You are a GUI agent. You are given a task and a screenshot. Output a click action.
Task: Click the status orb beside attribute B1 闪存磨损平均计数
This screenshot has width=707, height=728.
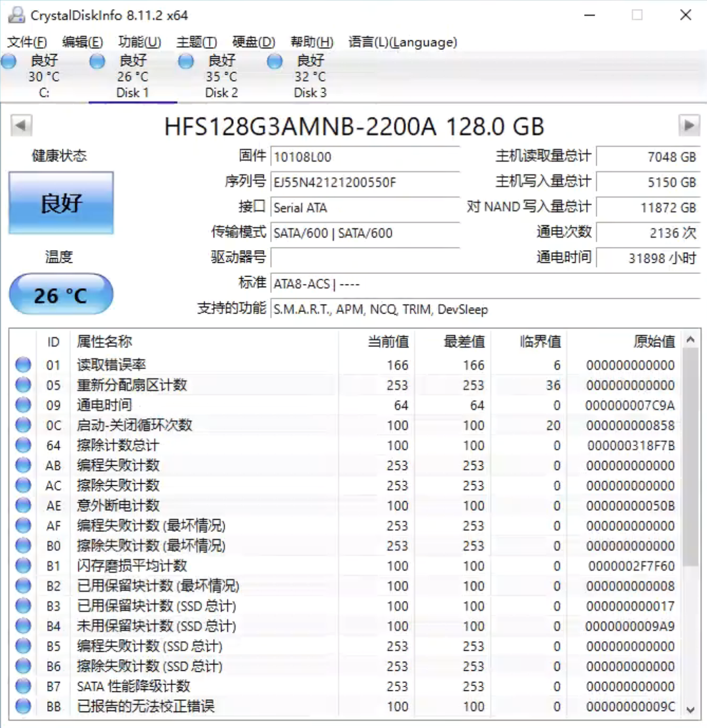click(23, 565)
